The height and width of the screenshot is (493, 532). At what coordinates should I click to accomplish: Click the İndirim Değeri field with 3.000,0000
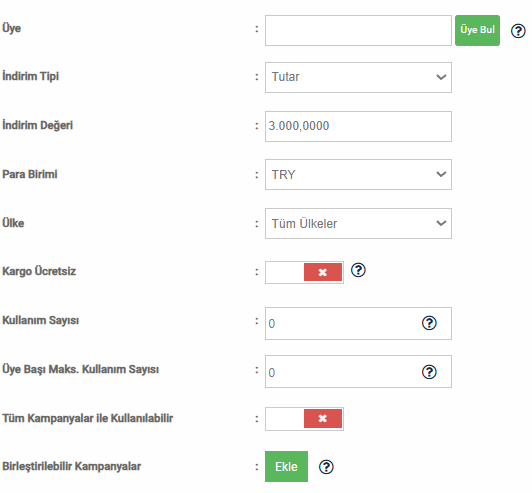358,126
